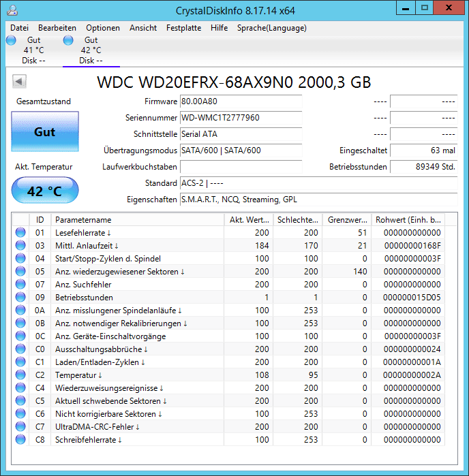
Task: Click the Übertragungsmodus field SATA/600
Action: coord(241,150)
